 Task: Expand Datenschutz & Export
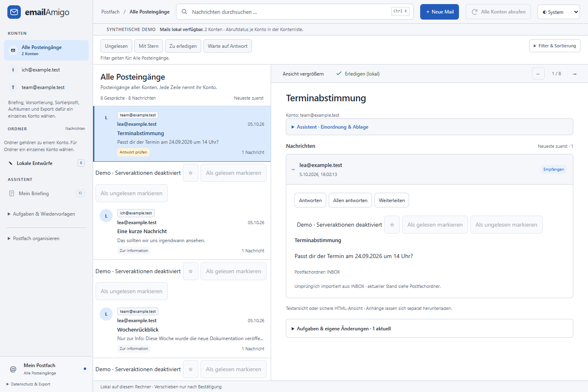coord(29,384)
